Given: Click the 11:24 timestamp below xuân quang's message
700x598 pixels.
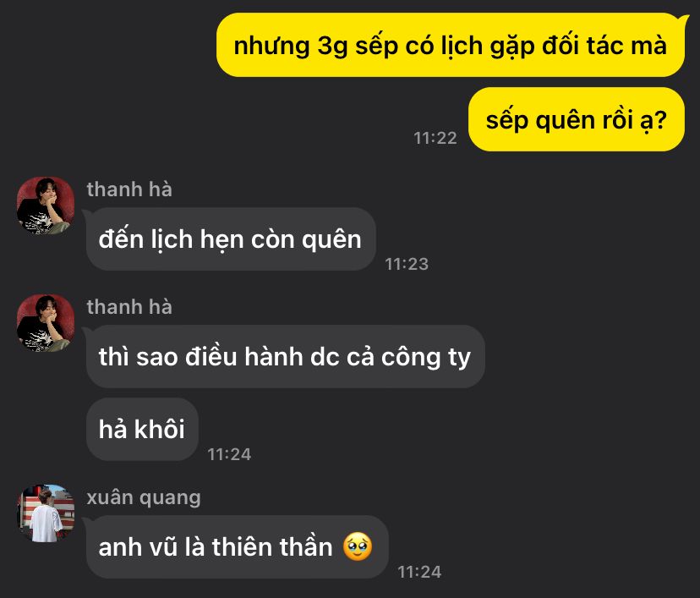Looking at the screenshot, I should pos(419,572).
